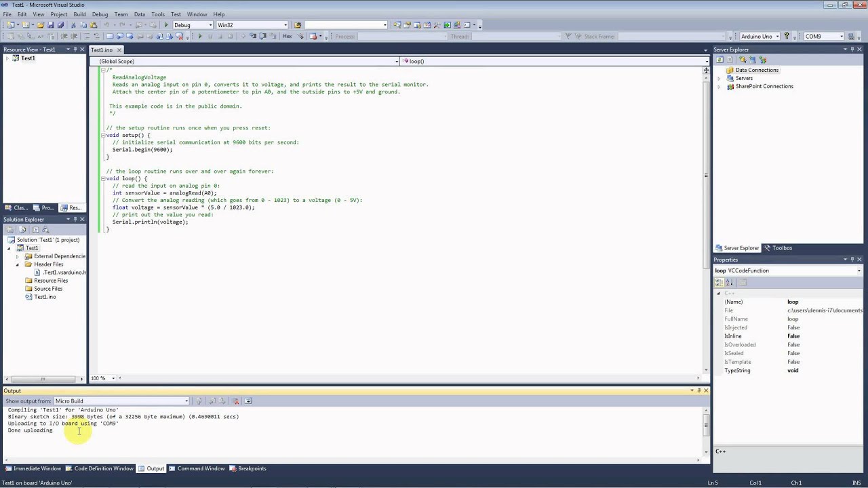The width and height of the screenshot is (868, 488).
Task: Click Categorized icon in Properties panel
Action: (720, 282)
